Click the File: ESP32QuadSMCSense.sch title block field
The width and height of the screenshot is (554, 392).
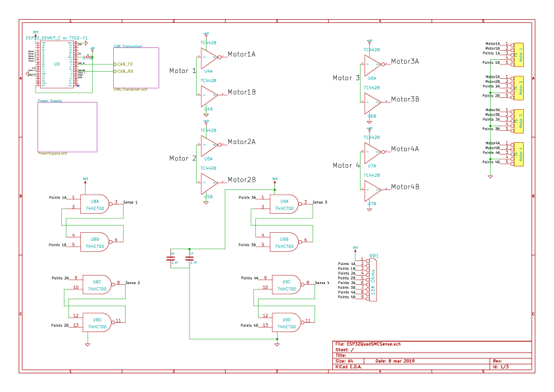pyautogui.click(x=368, y=344)
